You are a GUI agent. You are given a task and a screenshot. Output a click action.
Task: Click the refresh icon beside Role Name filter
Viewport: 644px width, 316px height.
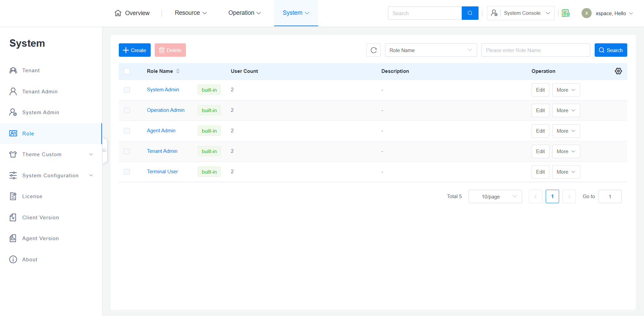[x=374, y=50]
